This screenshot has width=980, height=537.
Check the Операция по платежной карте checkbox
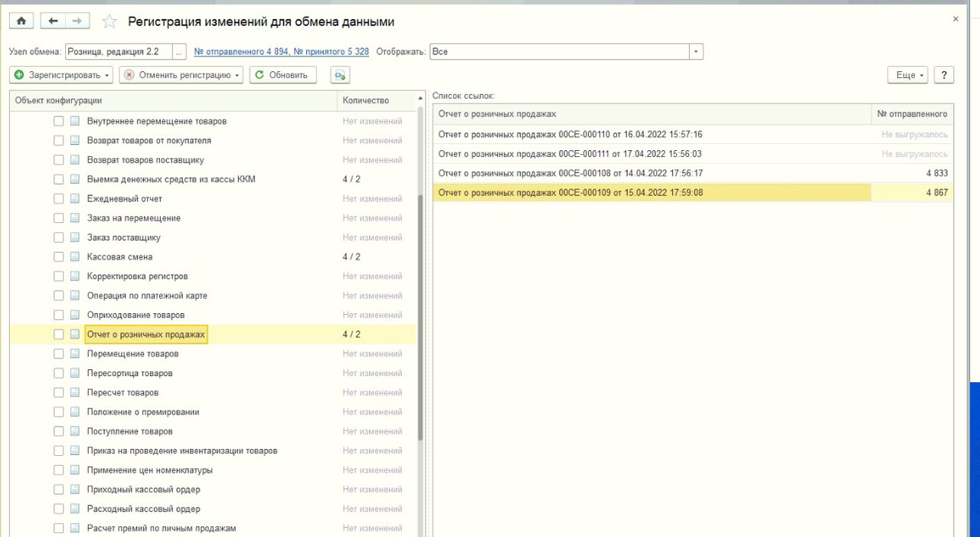(59, 296)
